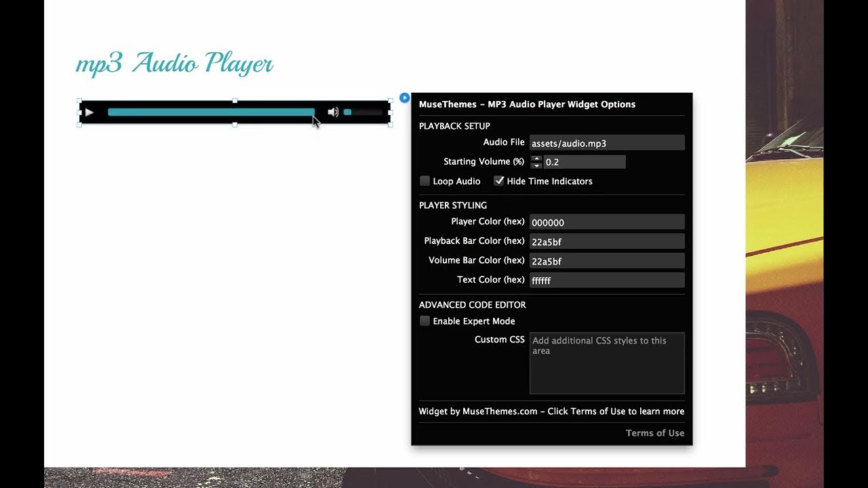Play audio with the player's play button
This screenshot has width=868, height=488.
(x=89, y=113)
